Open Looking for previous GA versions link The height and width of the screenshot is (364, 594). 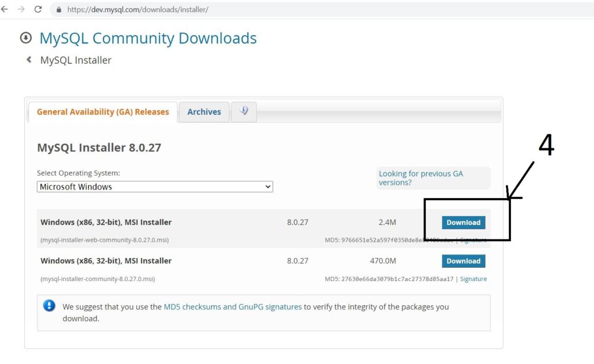421,178
